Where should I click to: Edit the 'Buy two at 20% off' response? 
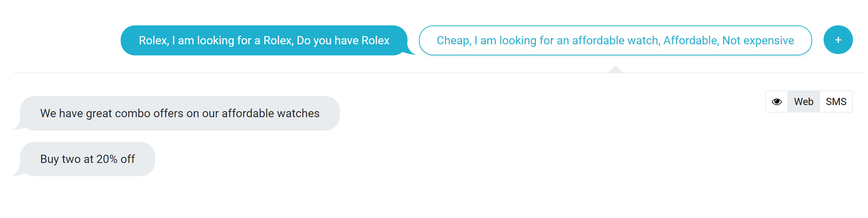coord(87,159)
